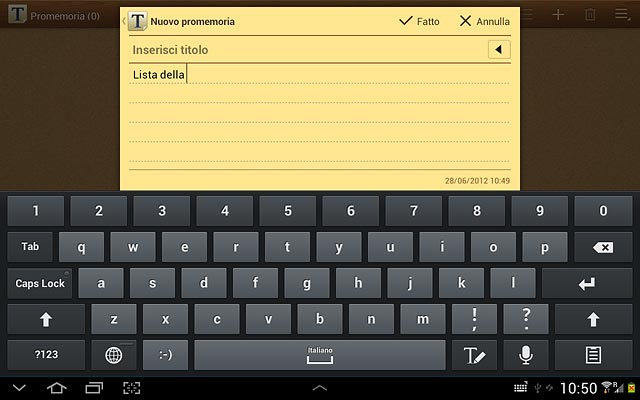
Task: Tap the microphone voice input key
Action: [526, 355]
